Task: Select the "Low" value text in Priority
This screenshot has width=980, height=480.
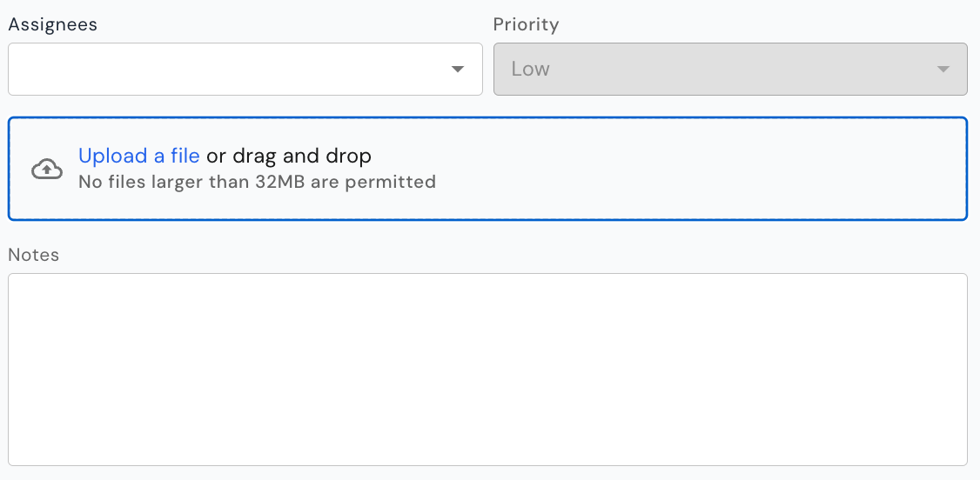Action: point(531,69)
